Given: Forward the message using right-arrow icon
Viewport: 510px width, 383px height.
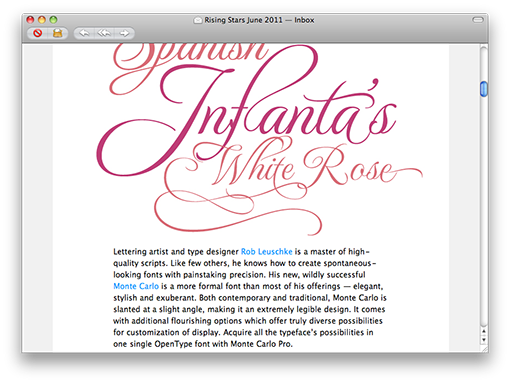Looking at the screenshot, I should point(124,33).
